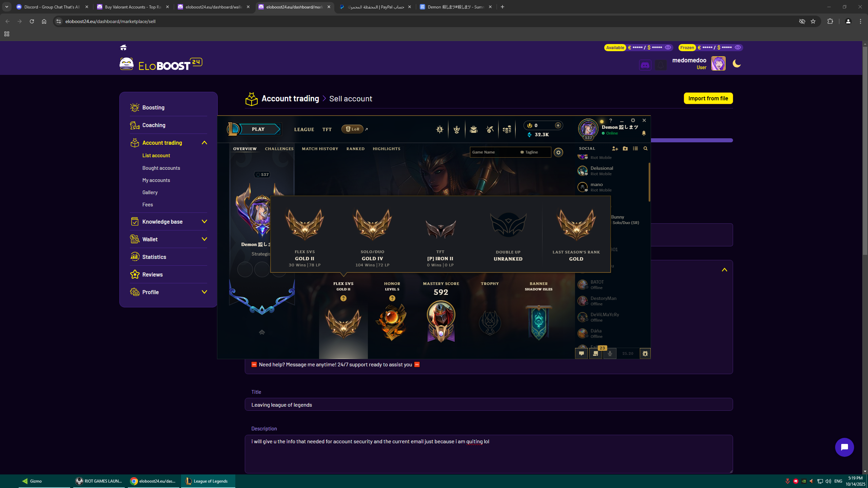Open Bought accounts in the sidebar

pos(161,168)
